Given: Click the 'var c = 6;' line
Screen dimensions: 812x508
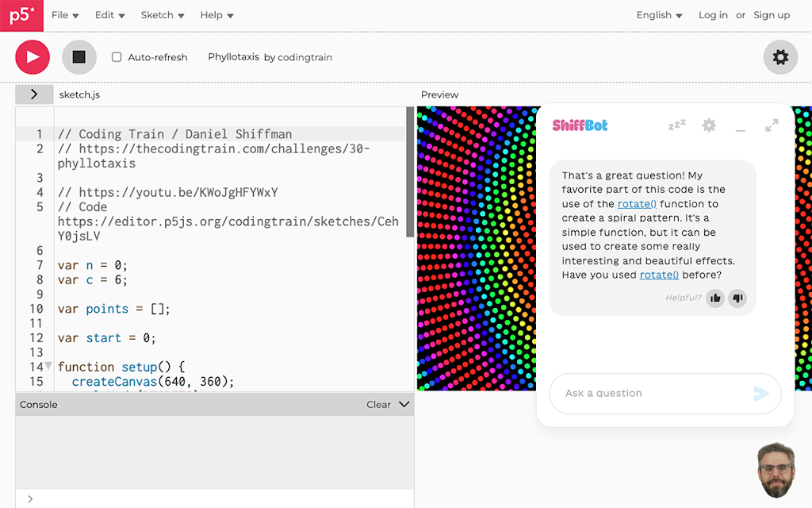Looking at the screenshot, I should (92, 280).
